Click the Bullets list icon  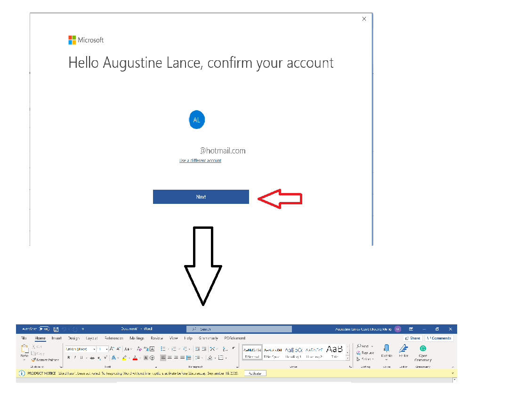pos(163,349)
